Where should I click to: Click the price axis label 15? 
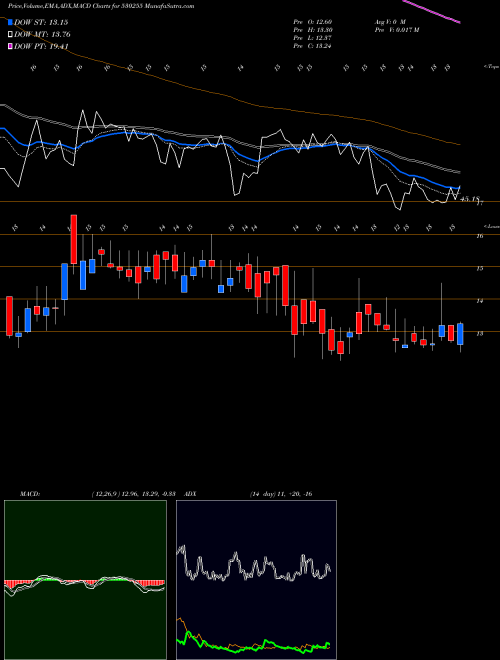[x=479, y=269]
